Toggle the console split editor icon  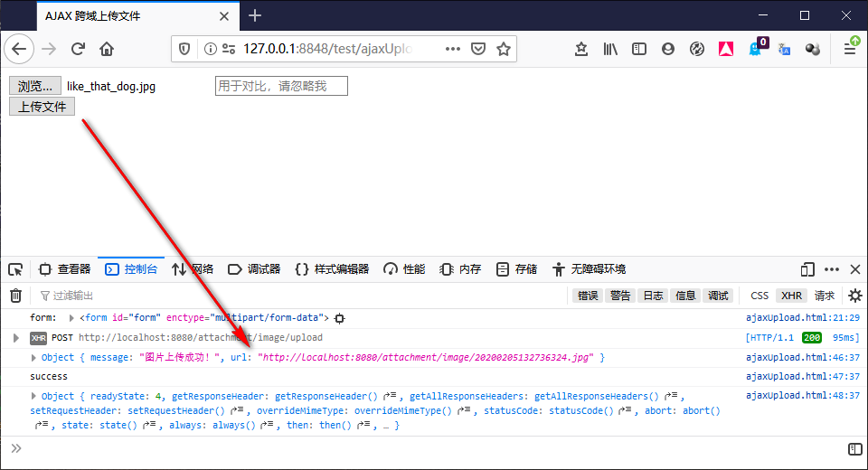point(855,449)
